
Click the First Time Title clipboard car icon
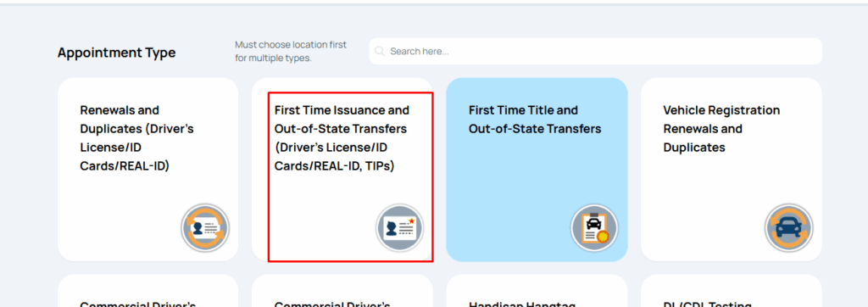tap(594, 228)
